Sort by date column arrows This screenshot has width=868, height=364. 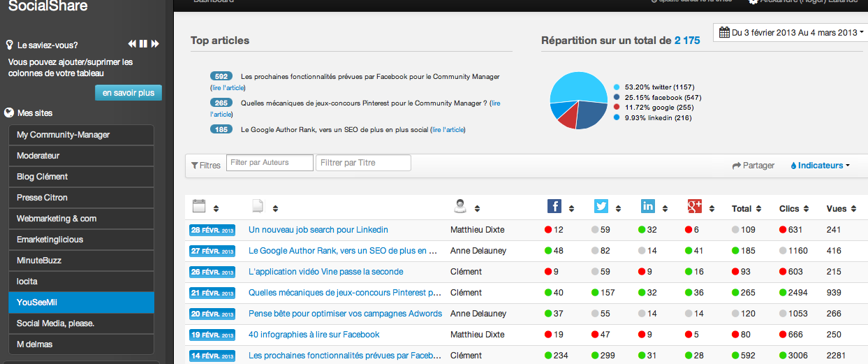click(x=216, y=208)
